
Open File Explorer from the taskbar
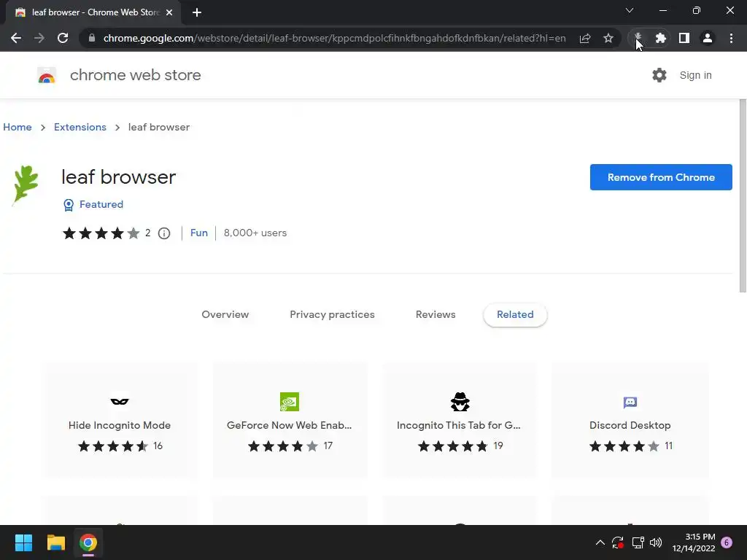pyautogui.click(x=56, y=542)
